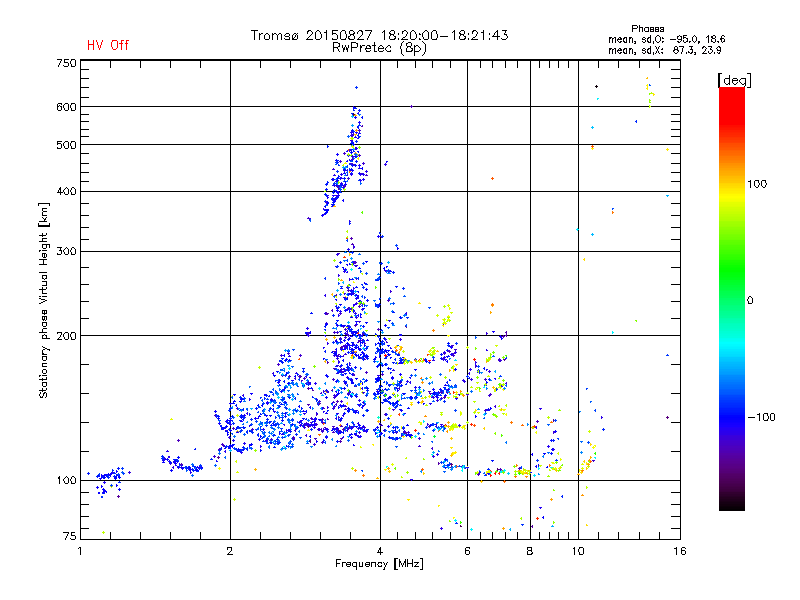Click the y-axis tick label '600'
The height and width of the screenshot is (600, 800).
pos(66,107)
